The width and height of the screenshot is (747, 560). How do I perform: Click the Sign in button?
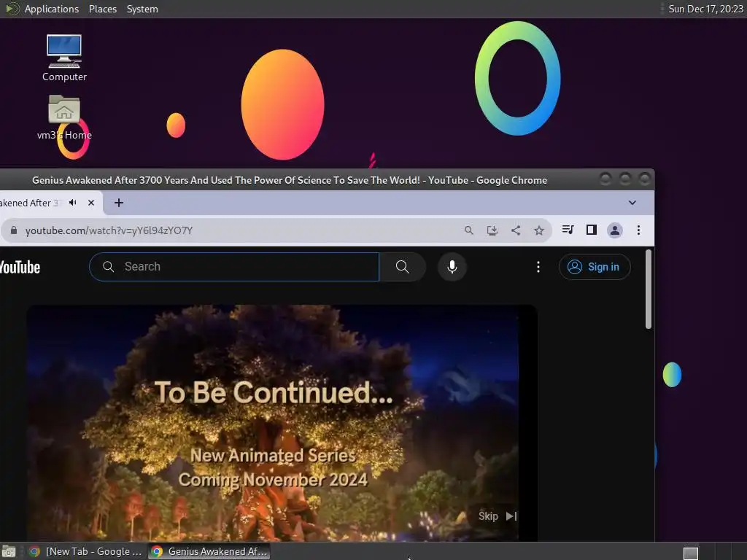click(595, 267)
